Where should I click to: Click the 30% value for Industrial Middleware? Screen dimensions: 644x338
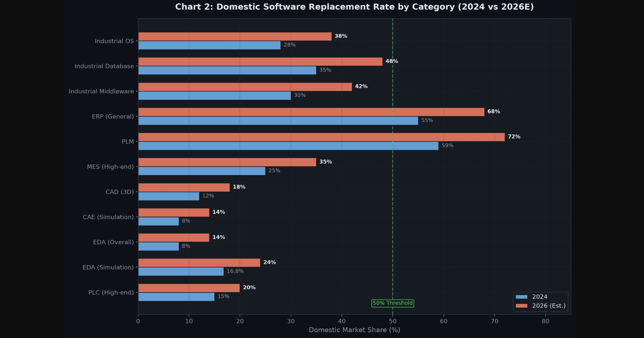pyautogui.click(x=300, y=95)
